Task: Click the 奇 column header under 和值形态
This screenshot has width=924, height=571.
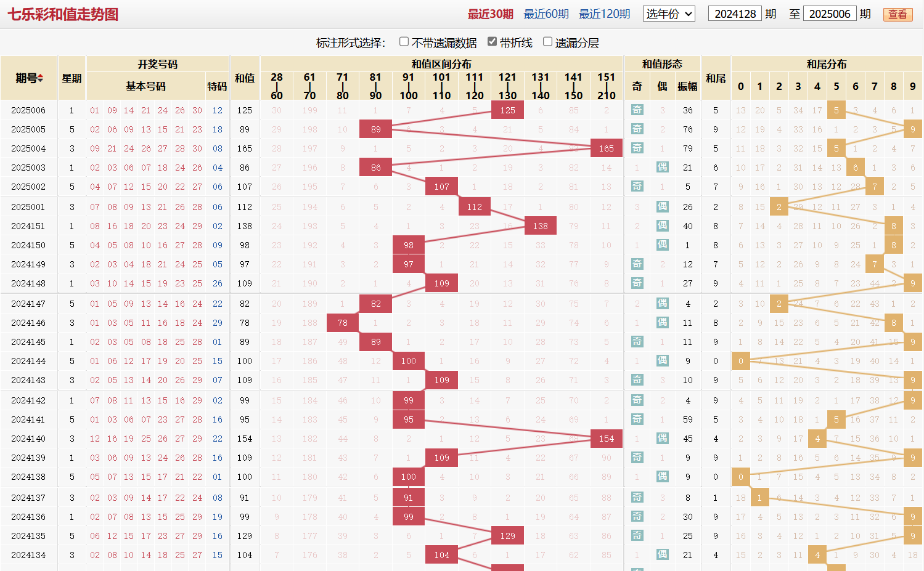Action: pyautogui.click(x=637, y=86)
